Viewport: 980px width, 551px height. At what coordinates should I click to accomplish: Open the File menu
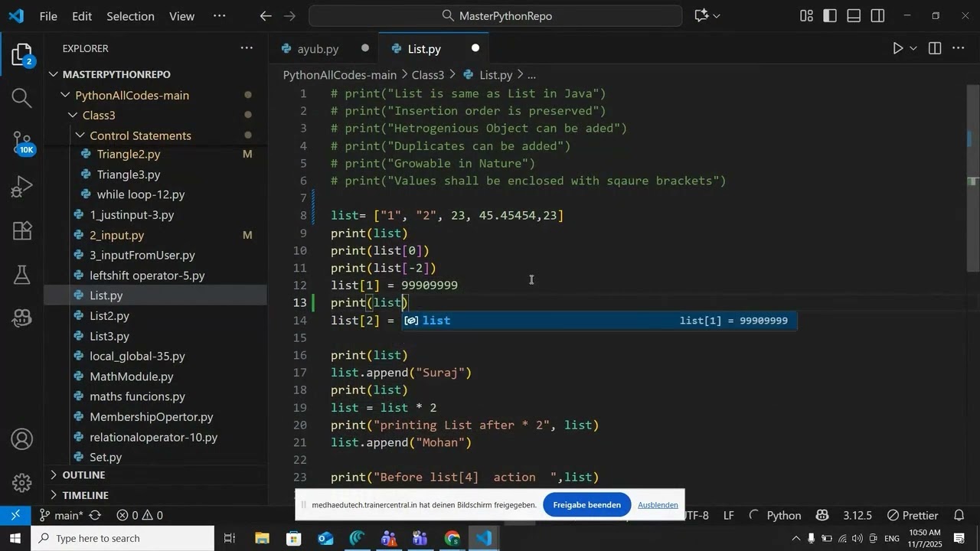47,15
